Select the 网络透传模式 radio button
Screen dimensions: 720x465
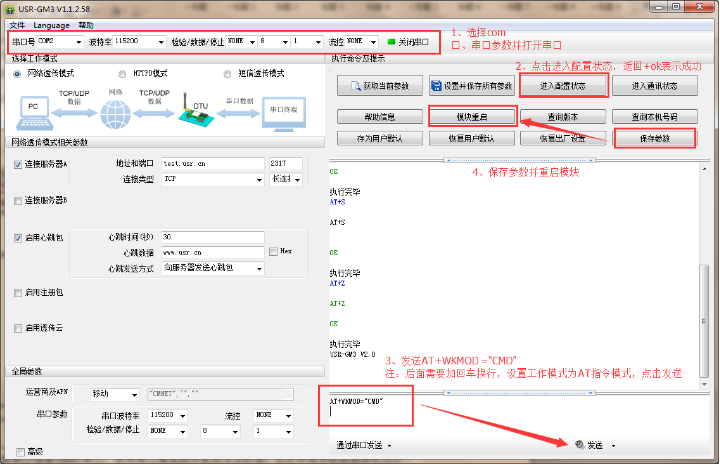(17, 73)
